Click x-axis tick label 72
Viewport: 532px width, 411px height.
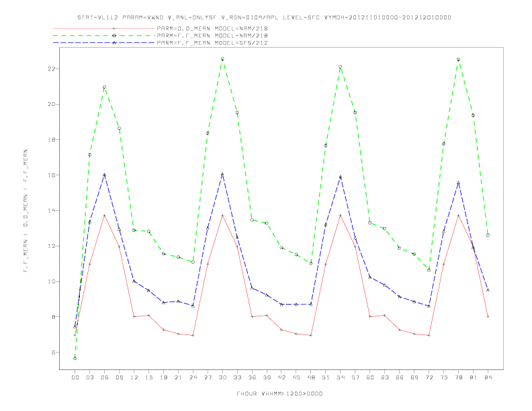(429, 377)
